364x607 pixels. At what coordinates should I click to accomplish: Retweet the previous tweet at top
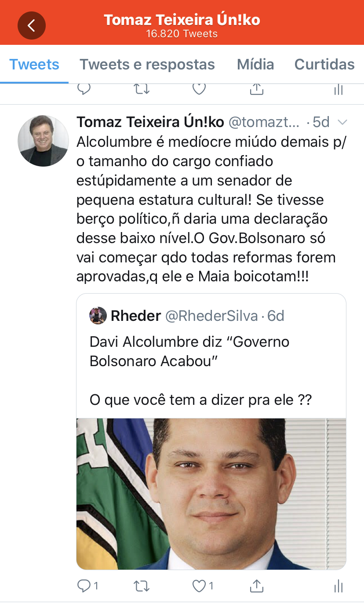(142, 89)
